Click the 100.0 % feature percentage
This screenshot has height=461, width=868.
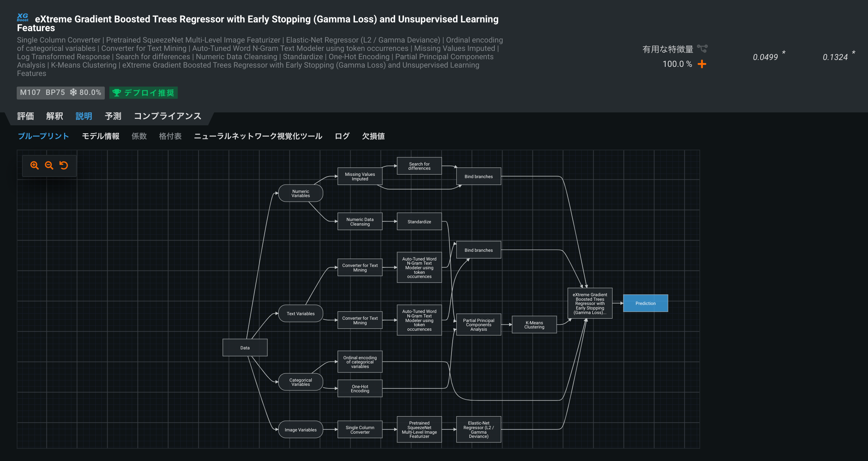(x=677, y=64)
